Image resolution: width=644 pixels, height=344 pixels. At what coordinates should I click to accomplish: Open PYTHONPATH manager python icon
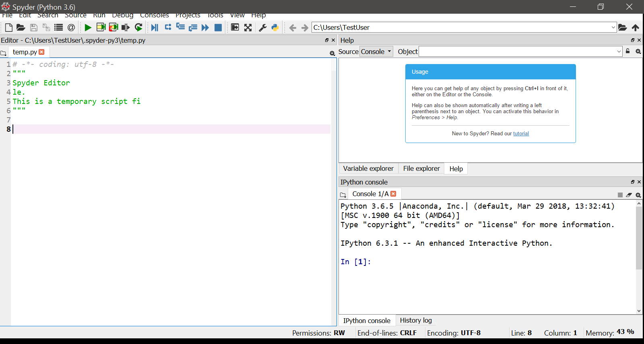coord(275,27)
